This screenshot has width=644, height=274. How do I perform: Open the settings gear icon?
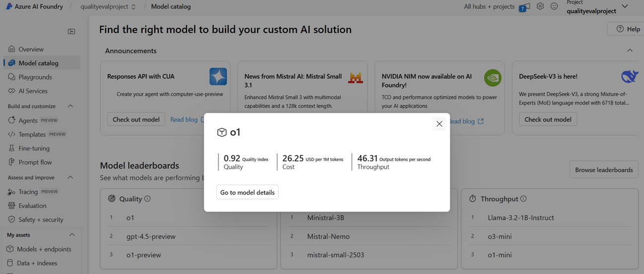point(540,6)
